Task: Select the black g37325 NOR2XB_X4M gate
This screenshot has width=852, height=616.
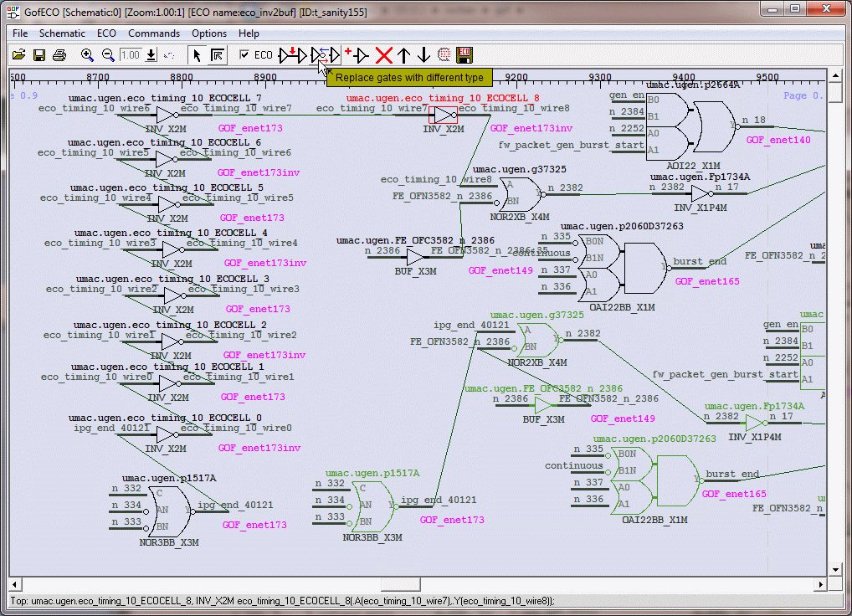Action: pos(521,194)
